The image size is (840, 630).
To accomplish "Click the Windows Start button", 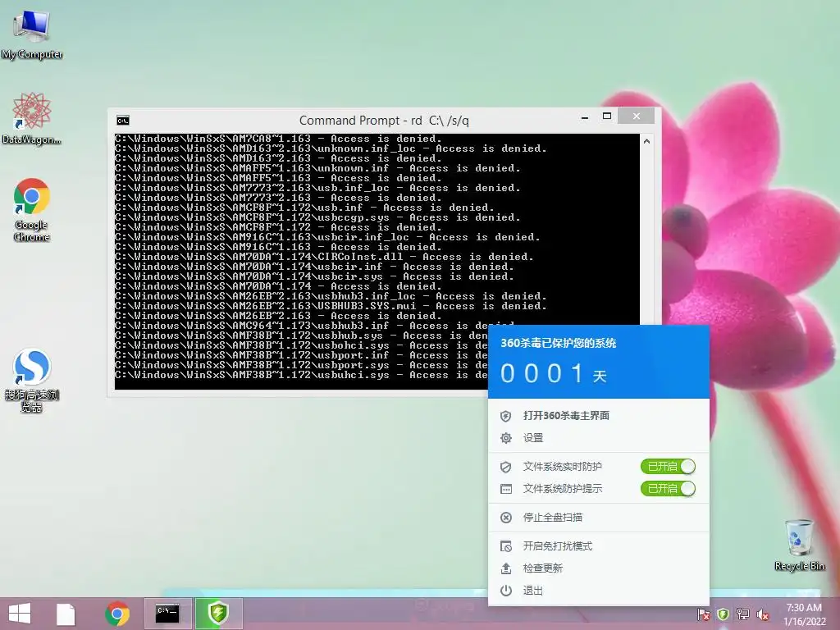I will click(x=20, y=614).
